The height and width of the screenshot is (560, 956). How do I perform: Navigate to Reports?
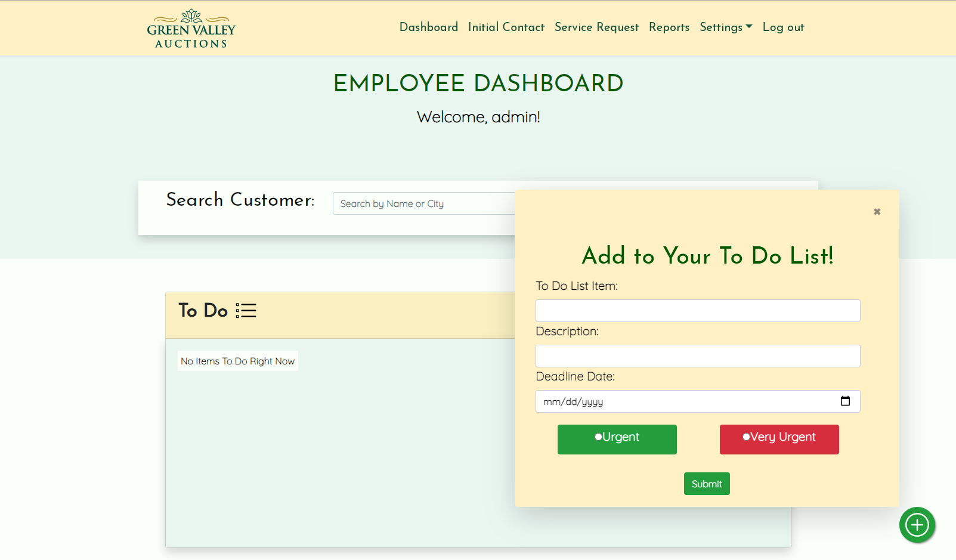point(669,27)
